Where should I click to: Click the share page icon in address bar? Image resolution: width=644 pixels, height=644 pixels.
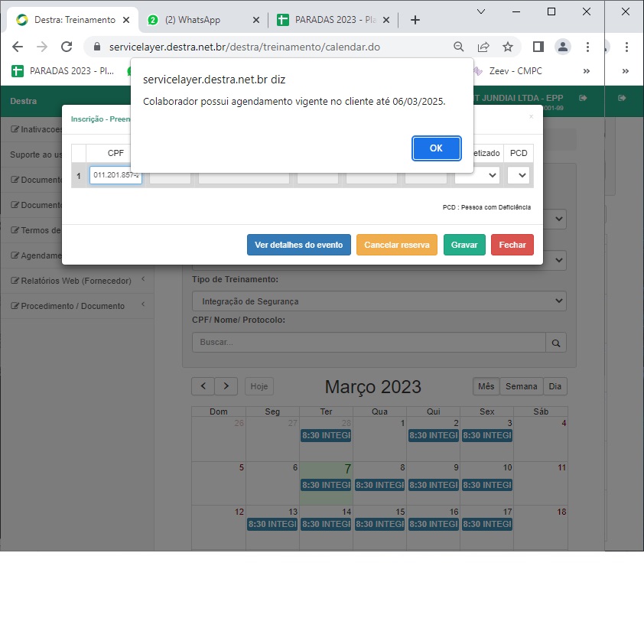(x=483, y=47)
